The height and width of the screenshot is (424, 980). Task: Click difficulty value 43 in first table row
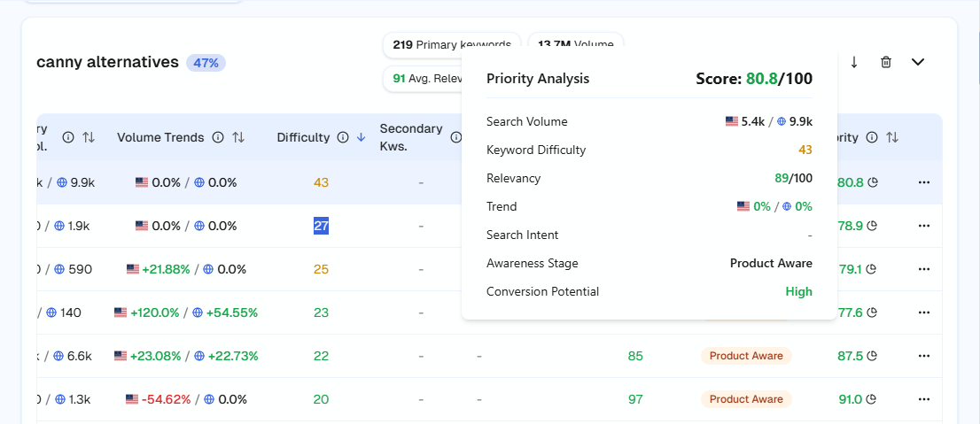pyautogui.click(x=322, y=182)
